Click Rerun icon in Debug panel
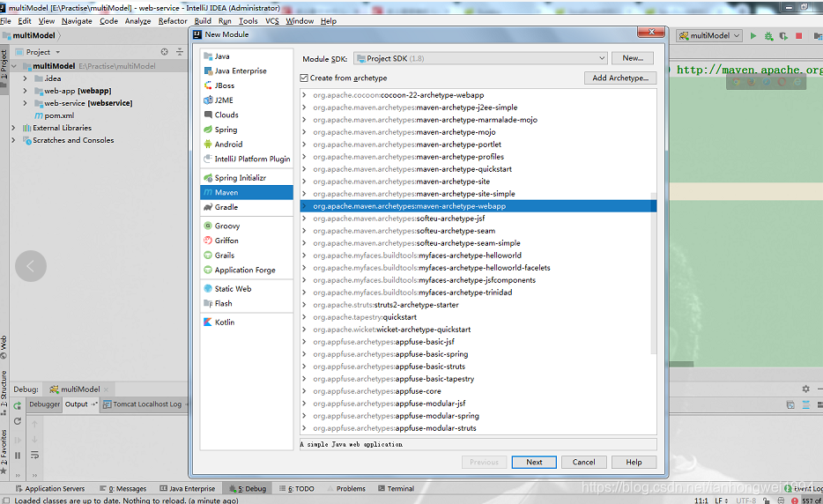This screenshot has width=823, height=504. coord(18,405)
